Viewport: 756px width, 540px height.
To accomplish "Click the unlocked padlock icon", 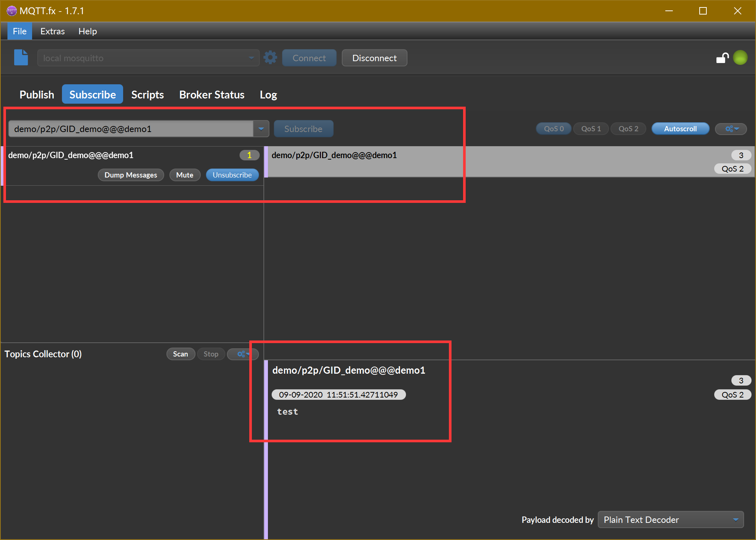I will 722,58.
